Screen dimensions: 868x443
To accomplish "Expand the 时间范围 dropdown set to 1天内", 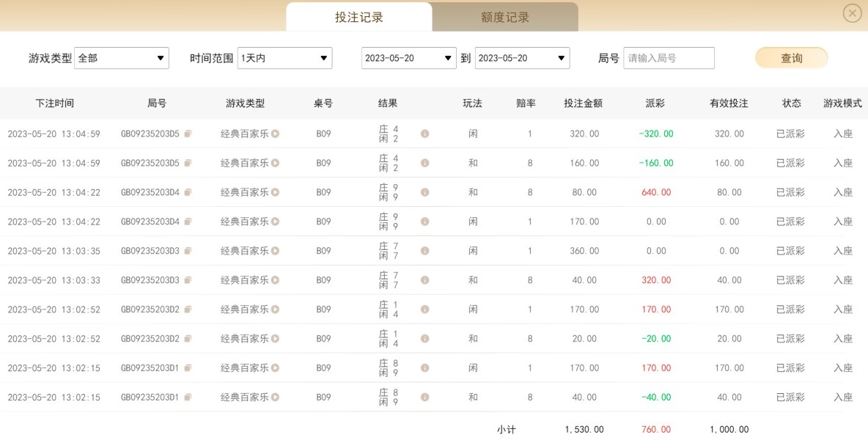I will [284, 58].
